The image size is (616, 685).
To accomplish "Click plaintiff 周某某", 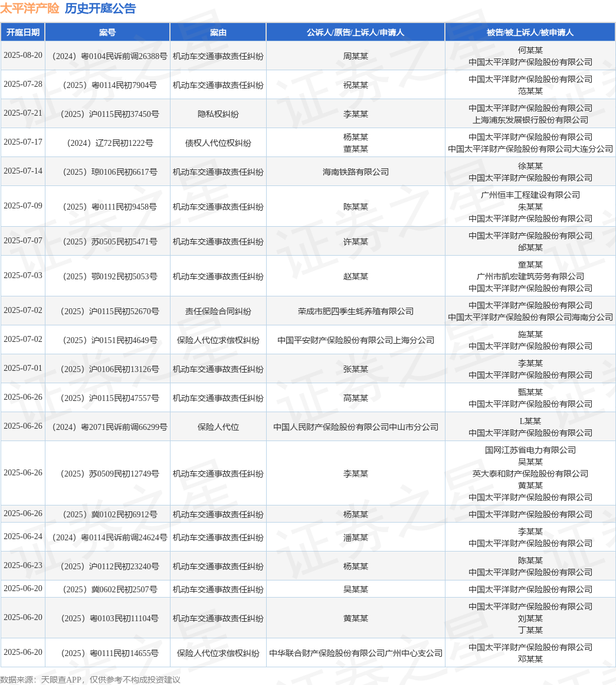I will click(x=355, y=56).
